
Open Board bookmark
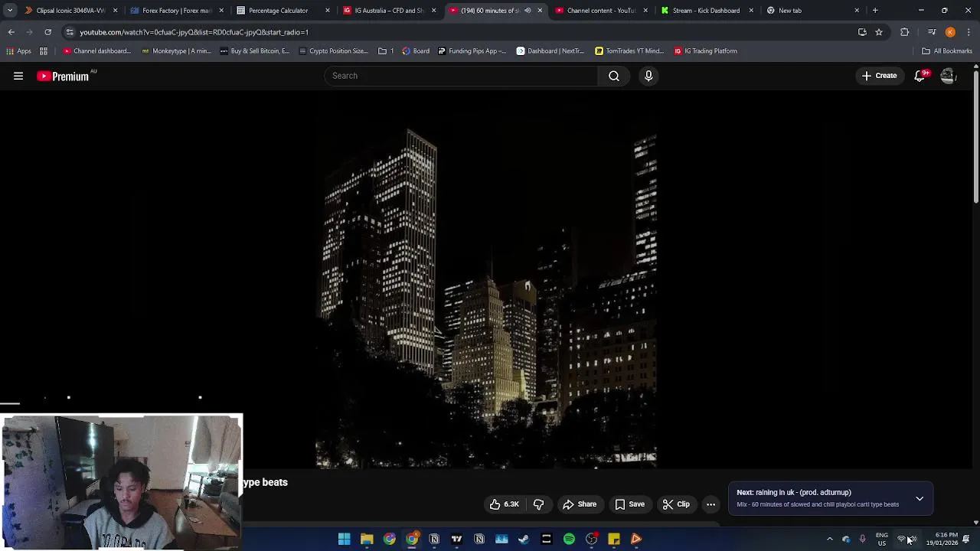click(416, 51)
